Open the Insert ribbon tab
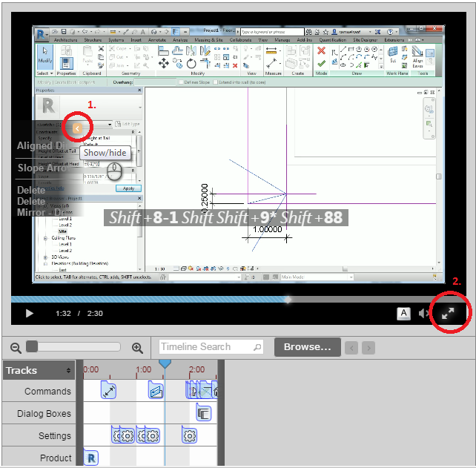Screen dimensions: 476x468 click(136, 40)
